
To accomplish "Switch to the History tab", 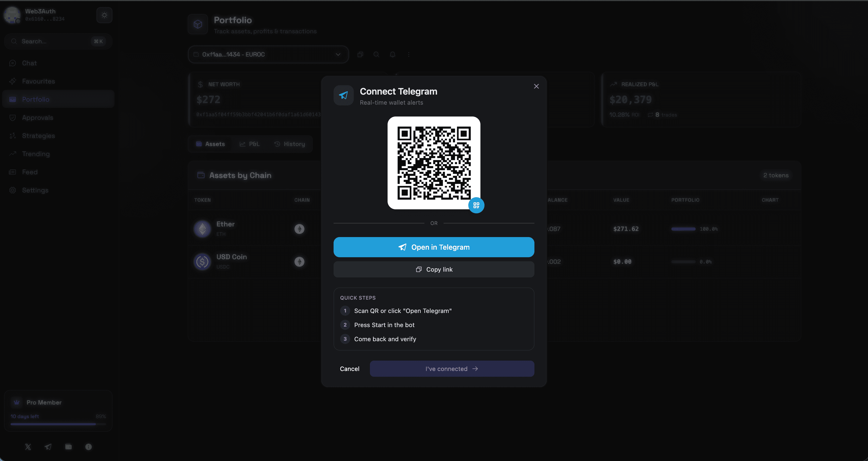I will point(290,144).
